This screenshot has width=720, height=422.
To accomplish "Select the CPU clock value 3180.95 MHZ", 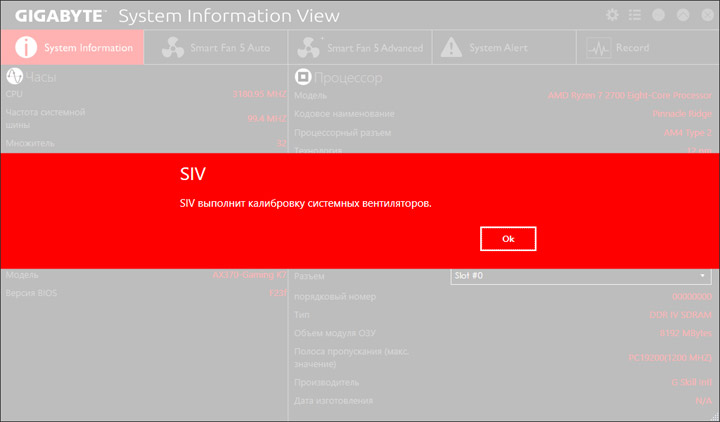I will 259,94.
